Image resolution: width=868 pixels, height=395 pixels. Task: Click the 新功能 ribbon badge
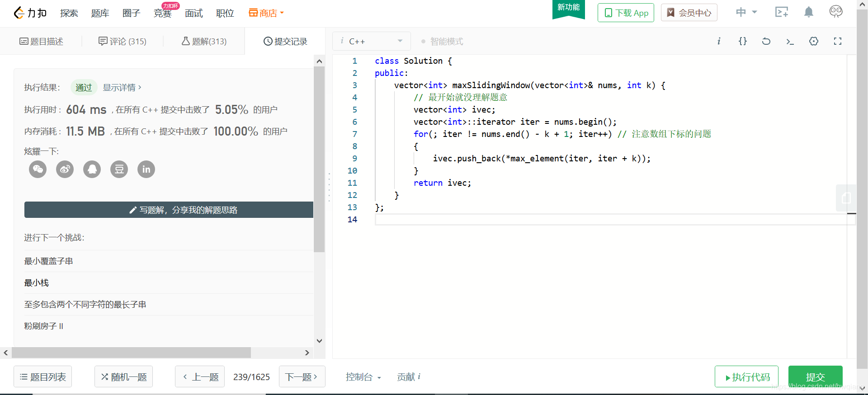point(569,9)
